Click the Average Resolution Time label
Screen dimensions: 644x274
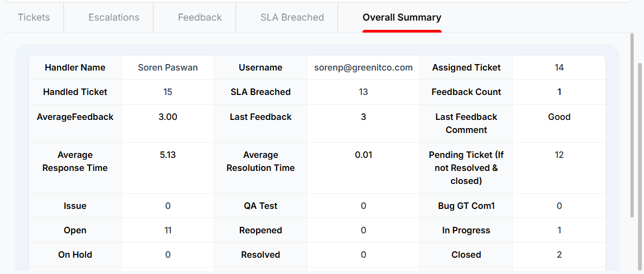(x=260, y=162)
